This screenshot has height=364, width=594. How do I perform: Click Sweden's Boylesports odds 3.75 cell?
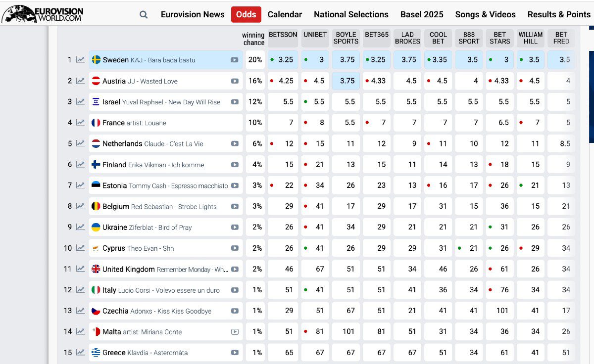[x=346, y=60]
